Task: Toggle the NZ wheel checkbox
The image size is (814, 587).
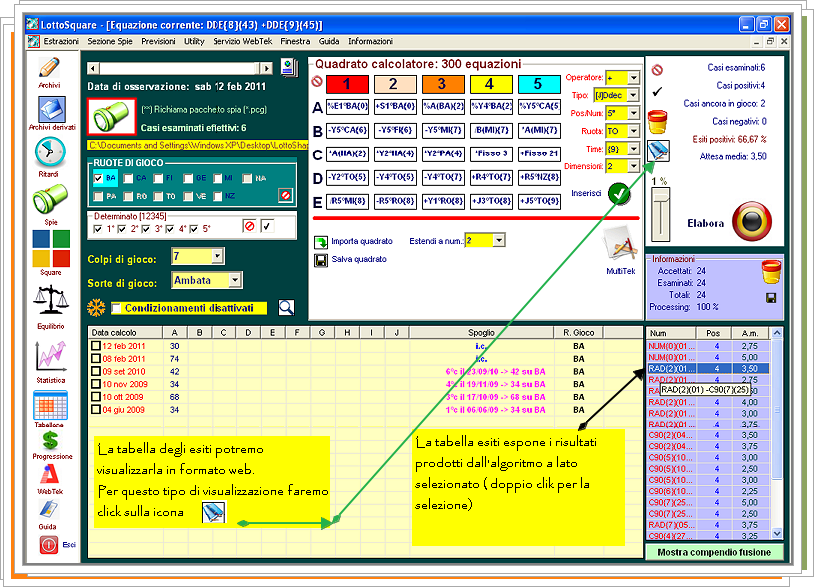Action: pos(218,196)
